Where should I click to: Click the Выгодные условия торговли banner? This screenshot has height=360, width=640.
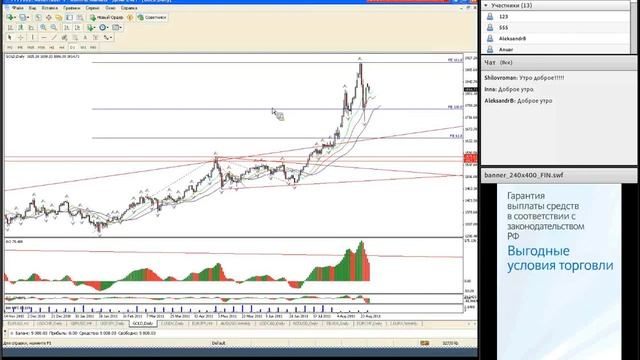pos(560,258)
